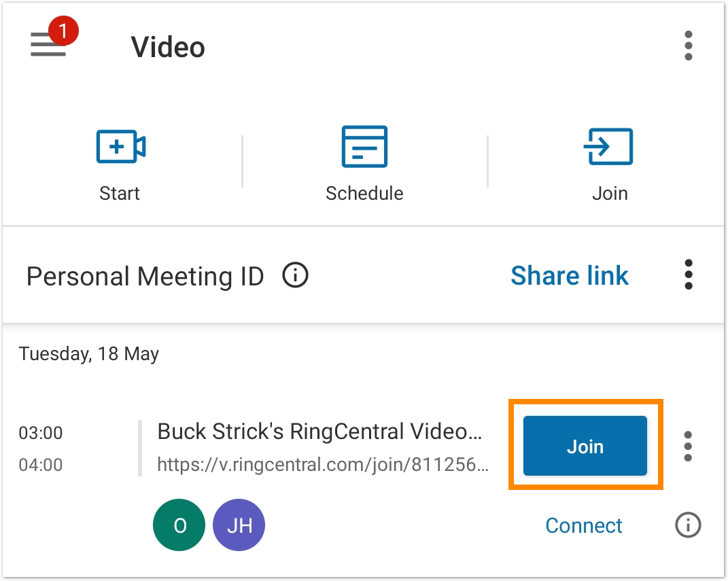The image size is (728, 581).
Task: Tap the Video screen title
Action: (169, 46)
